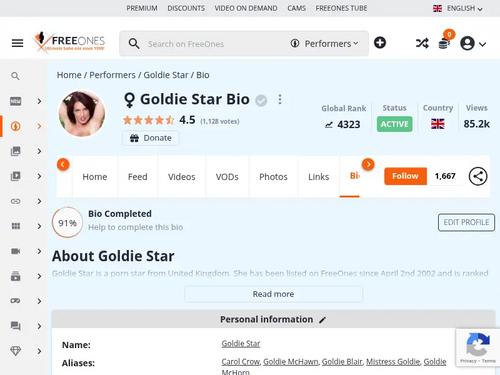This screenshot has height=375, width=500.
Task: Open the Performers search filter dropdown
Action: (325, 44)
